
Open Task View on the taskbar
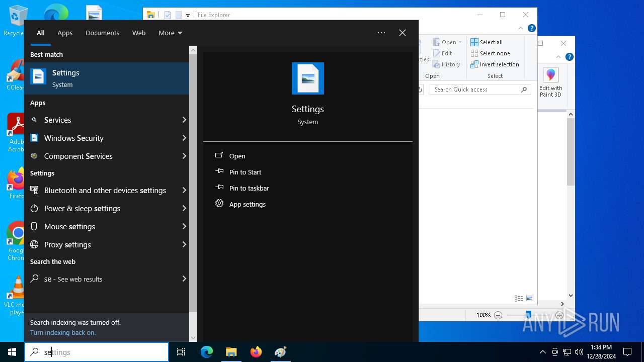click(181, 352)
